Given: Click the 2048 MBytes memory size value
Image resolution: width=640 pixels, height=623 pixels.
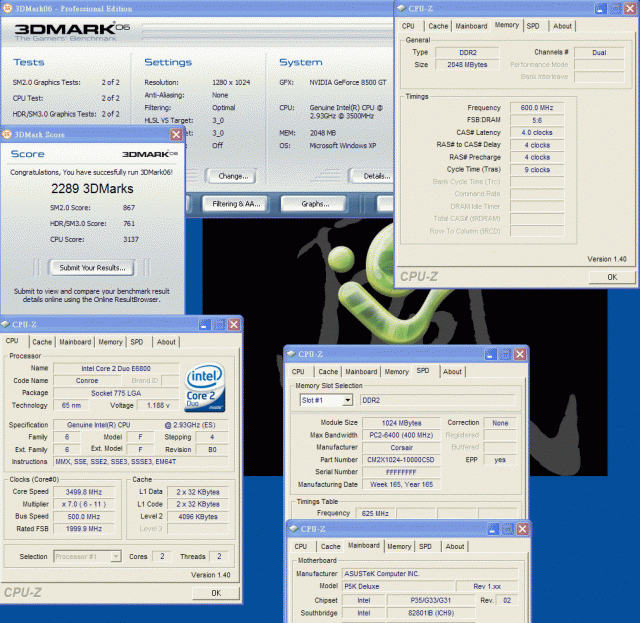Looking at the screenshot, I should (467, 65).
